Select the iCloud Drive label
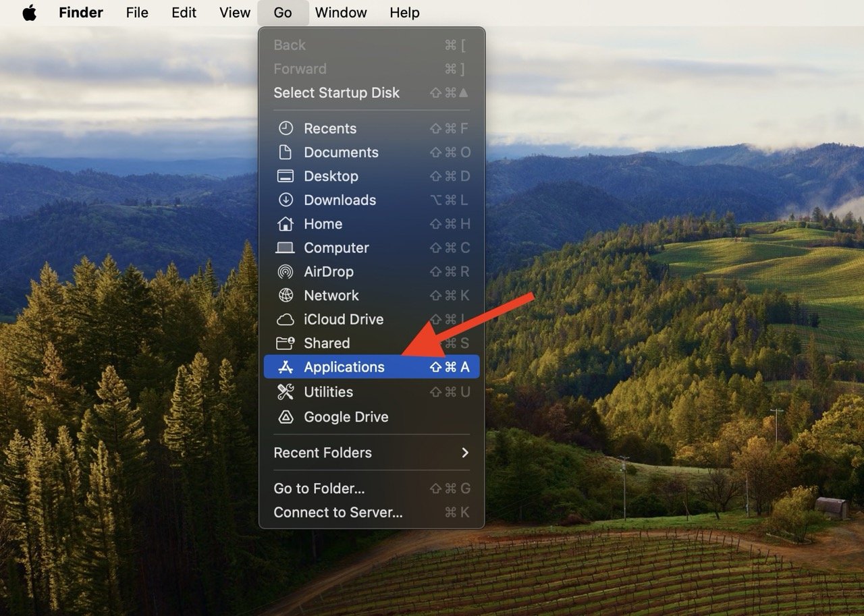 pos(344,319)
